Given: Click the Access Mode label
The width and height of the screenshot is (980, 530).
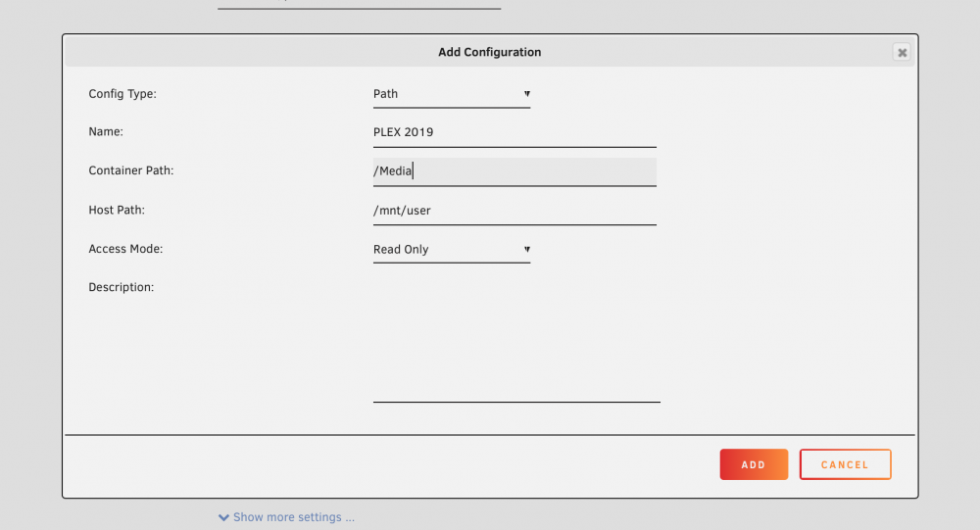Looking at the screenshot, I should pyautogui.click(x=125, y=249).
